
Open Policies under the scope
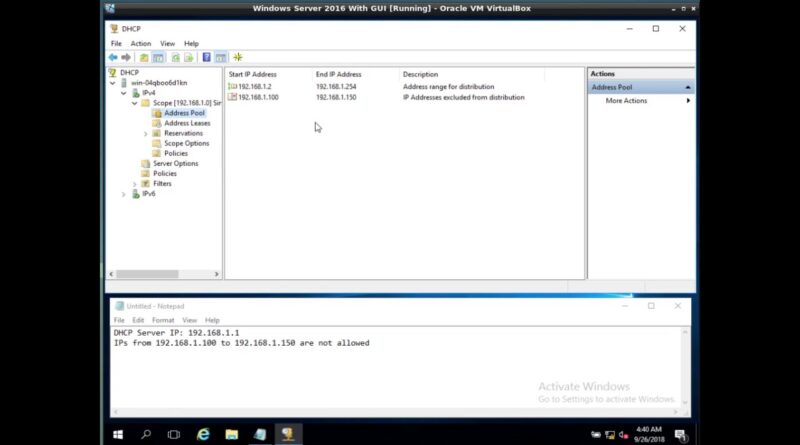click(176, 153)
